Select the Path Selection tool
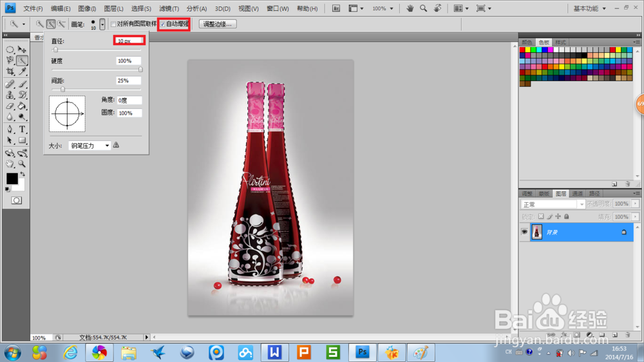Screen dimensions: 644x362 click(x=10, y=140)
